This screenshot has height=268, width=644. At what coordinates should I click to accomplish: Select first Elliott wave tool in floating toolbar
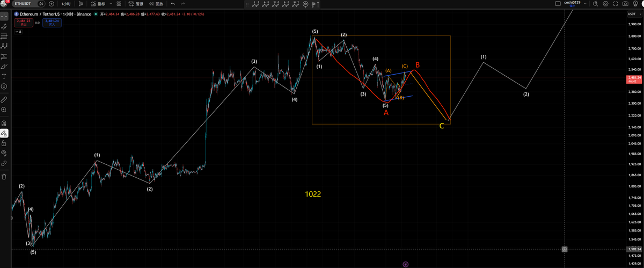255,4
